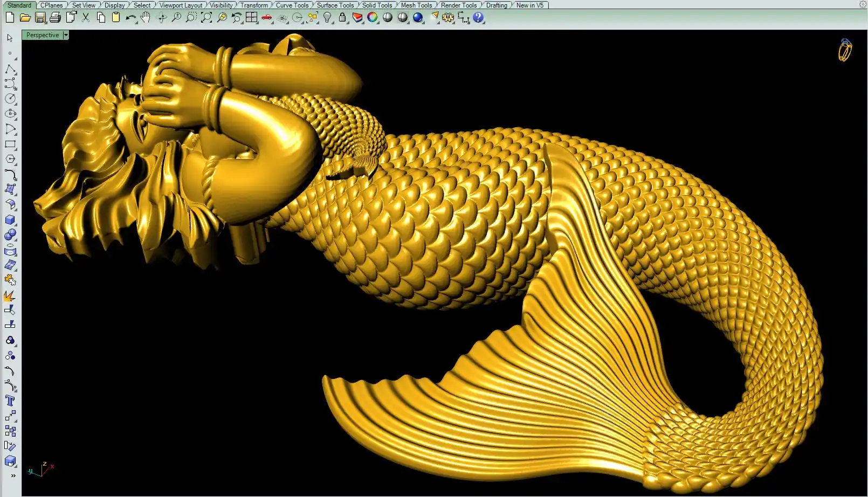Open toolbar options gear at top right
The height and width of the screenshot is (497, 868).
pyautogui.click(x=863, y=4)
